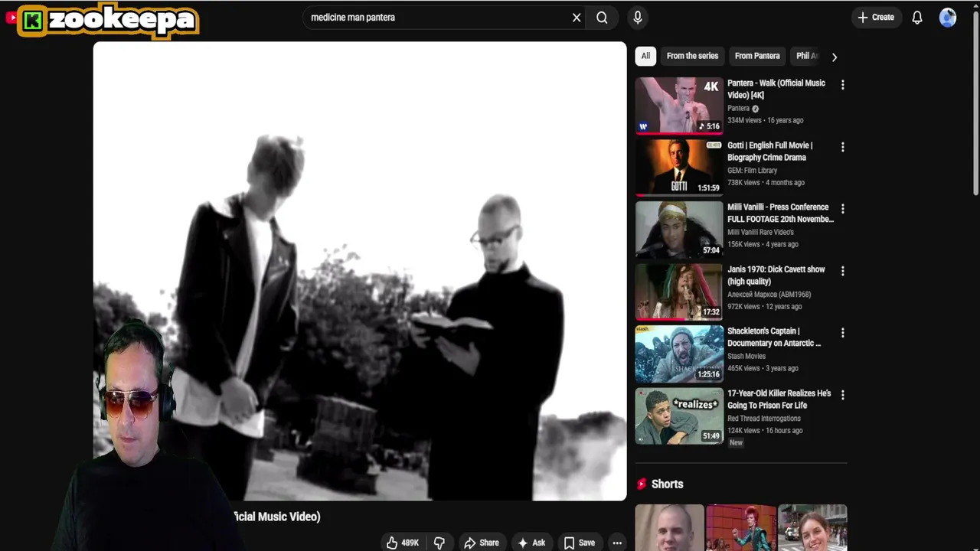Open the Shackleton's Captain documentary thumbnail

679,354
